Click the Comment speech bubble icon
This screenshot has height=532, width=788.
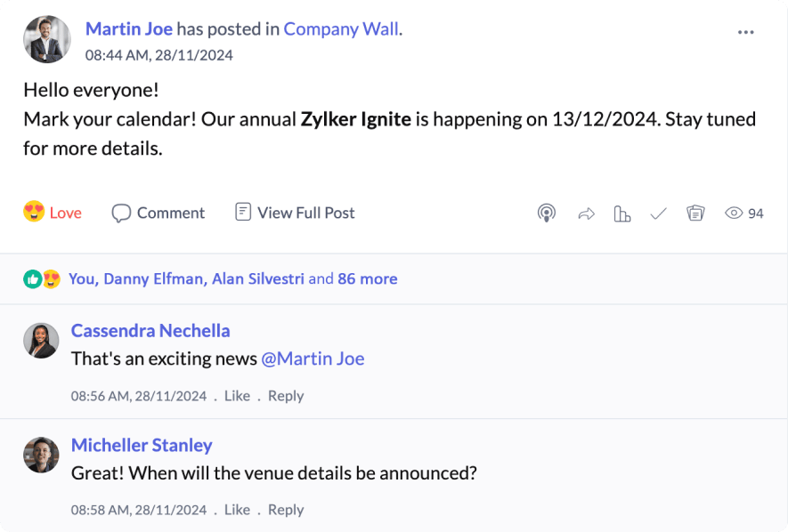pos(121,214)
